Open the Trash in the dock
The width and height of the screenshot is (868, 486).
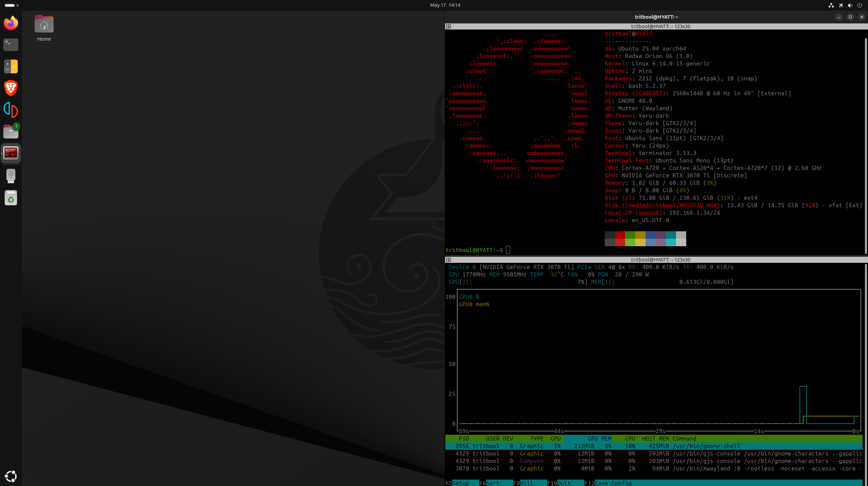click(11, 198)
